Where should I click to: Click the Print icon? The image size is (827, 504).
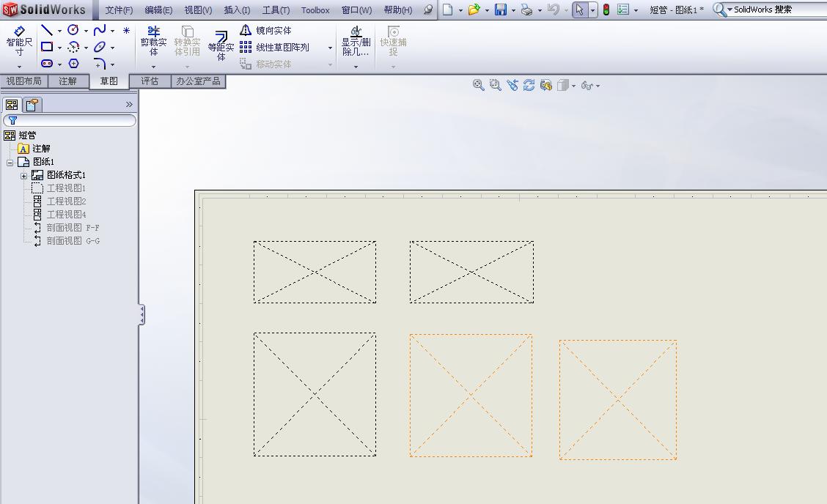pyautogui.click(x=526, y=10)
